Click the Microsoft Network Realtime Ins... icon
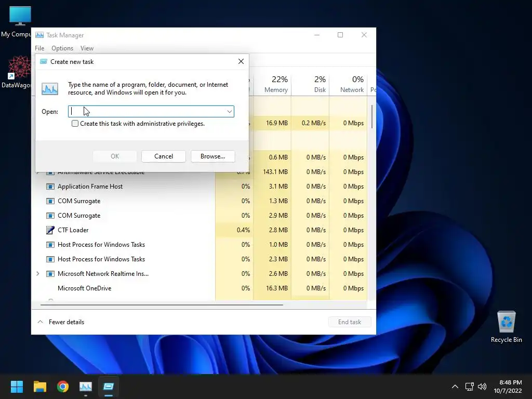This screenshot has width=532, height=399. tap(50, 274)
